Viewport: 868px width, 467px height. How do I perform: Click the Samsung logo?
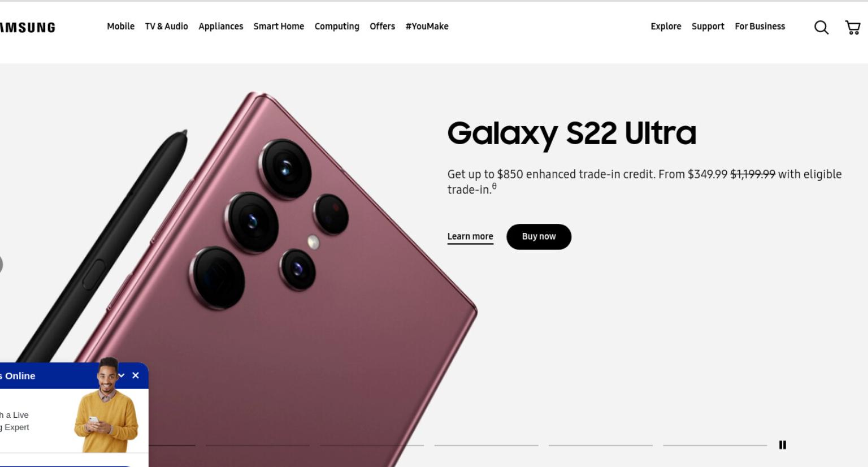tap(27, 27)
